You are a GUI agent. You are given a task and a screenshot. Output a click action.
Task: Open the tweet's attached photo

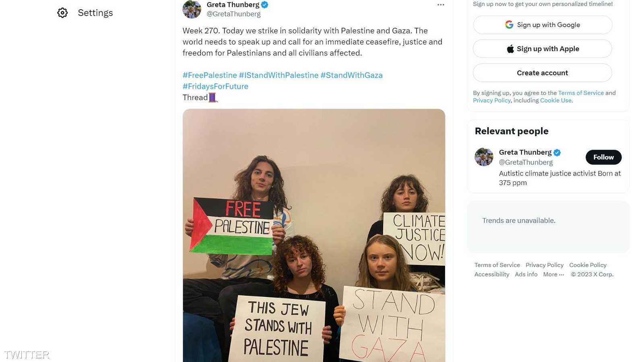tap(314, 235)
